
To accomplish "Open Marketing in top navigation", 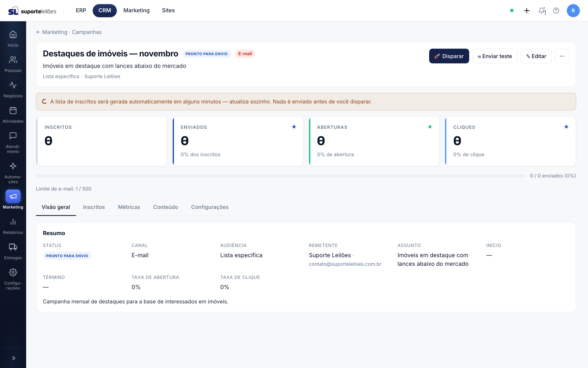I will [136, 10].
